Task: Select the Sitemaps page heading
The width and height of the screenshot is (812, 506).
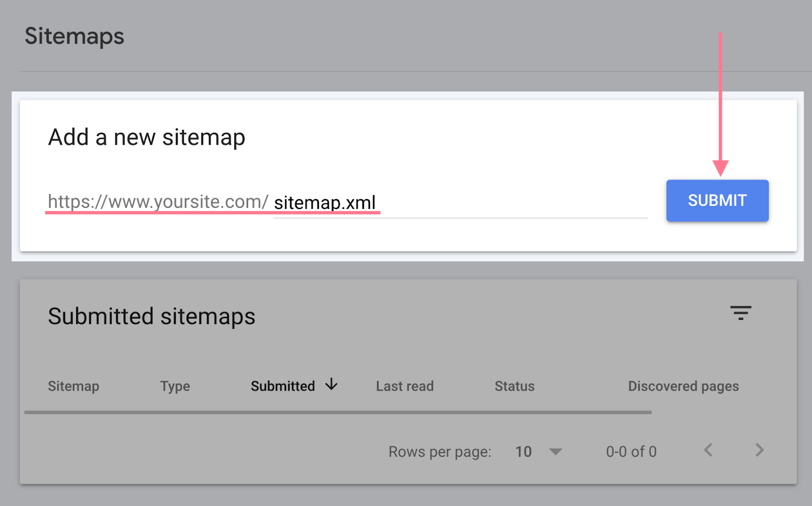Action: tap(74, 36)
